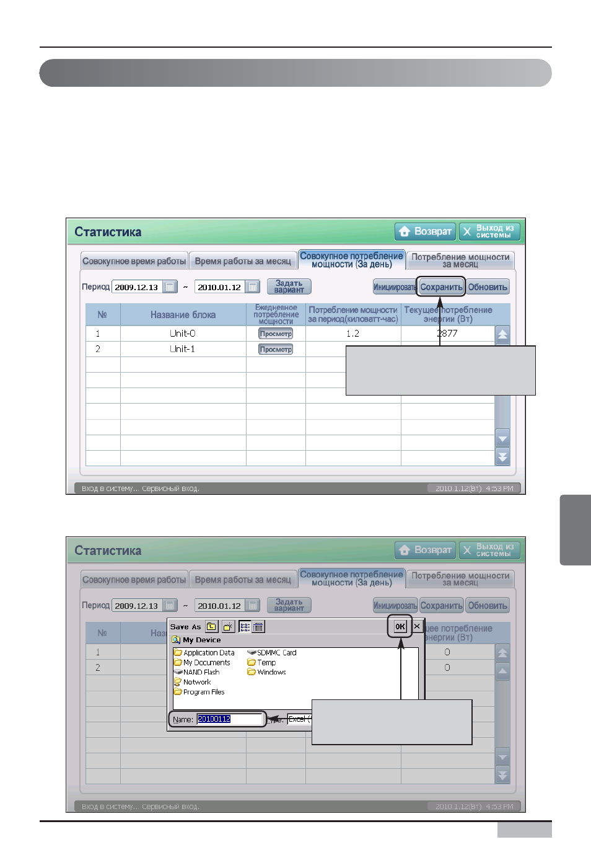Click single up arrow of lower table scrollbar
591x868 pixels.
(502, 671)
